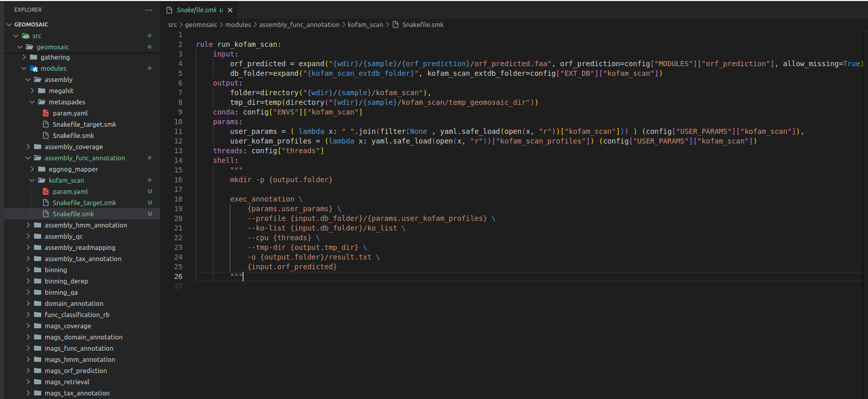Click kofam_scan param.yaml file icon

46,191
